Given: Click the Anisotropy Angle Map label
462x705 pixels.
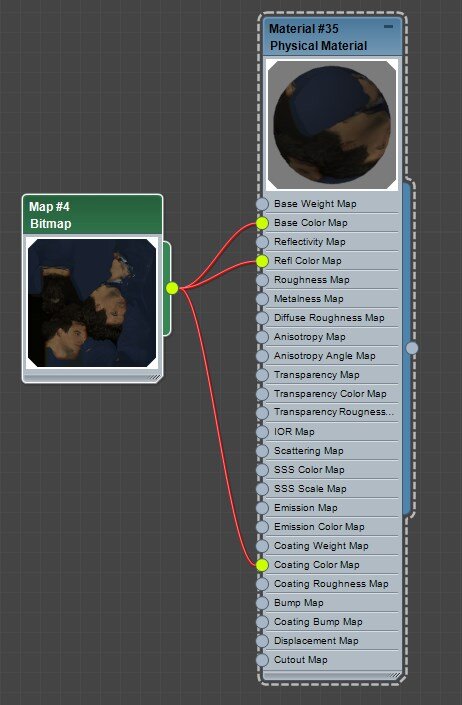Looking at the screenshot, I should [325, 356].
